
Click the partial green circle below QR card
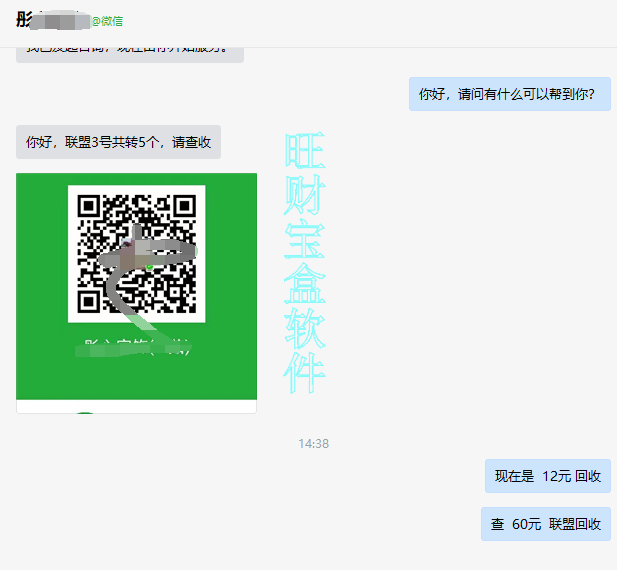coord(86,410)
